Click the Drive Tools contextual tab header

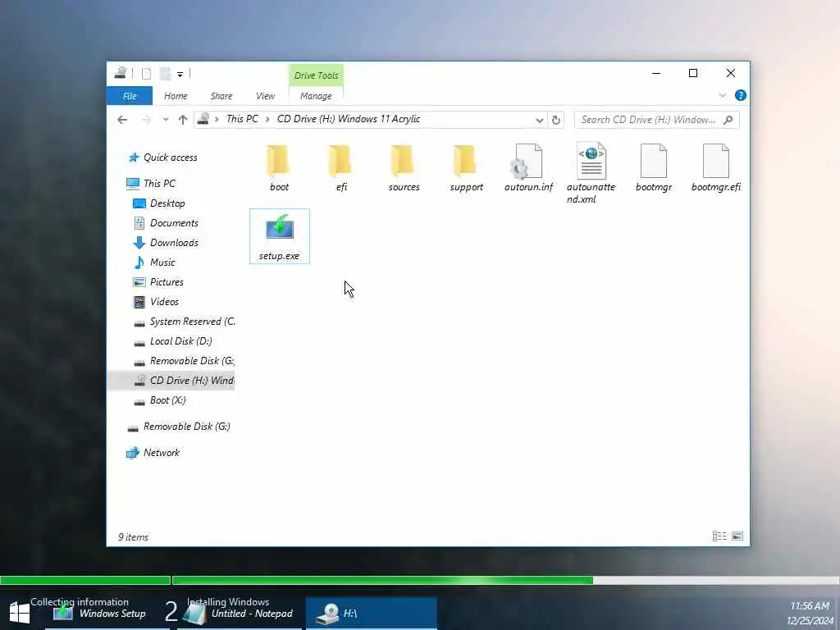tap(316, 75)
